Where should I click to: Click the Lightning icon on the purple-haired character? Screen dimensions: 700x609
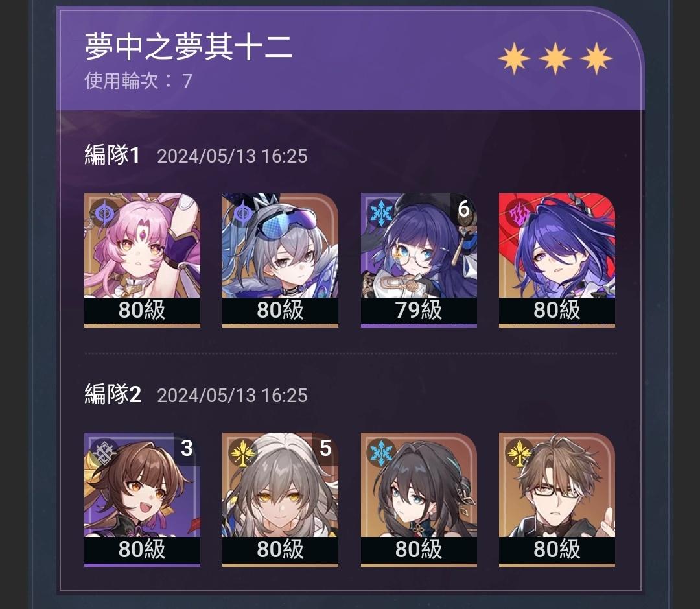click(x=519, y=212)
